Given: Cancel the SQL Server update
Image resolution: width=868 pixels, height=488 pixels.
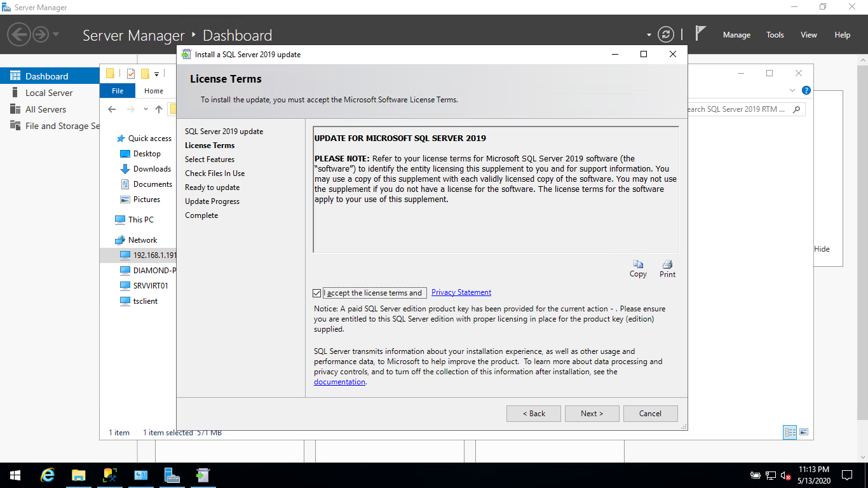Looking at the screenshot, I should (650, 413).
